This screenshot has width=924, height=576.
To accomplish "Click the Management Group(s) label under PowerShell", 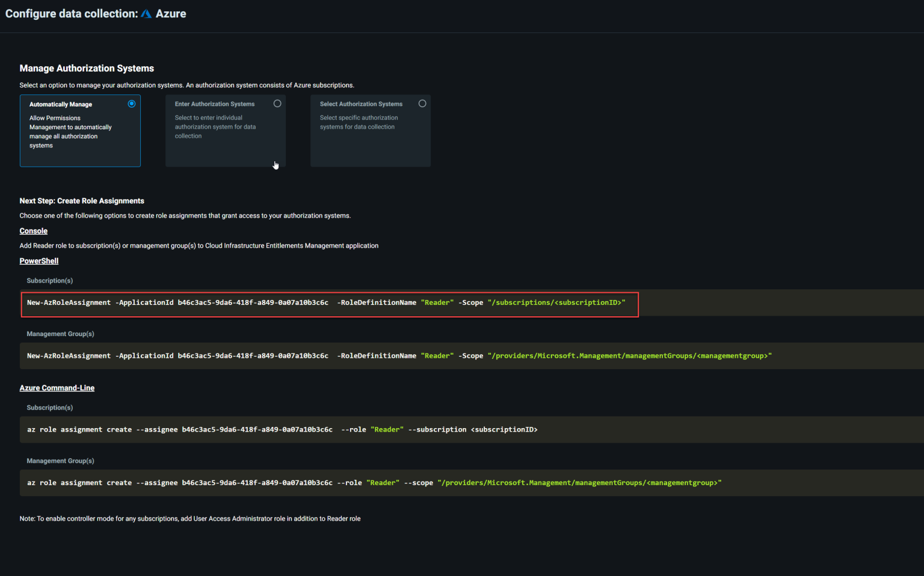I will [60, 334].
